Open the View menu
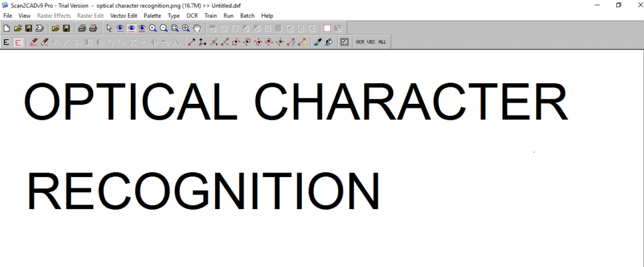The image size is (644, 267). (25, 16)
